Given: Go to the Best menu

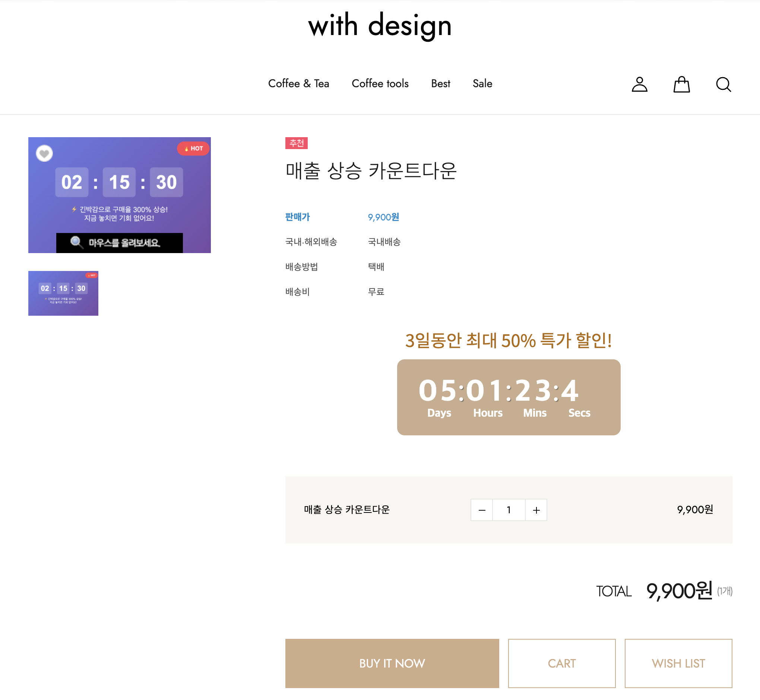Looking at the screenshot, I should 440,83.
